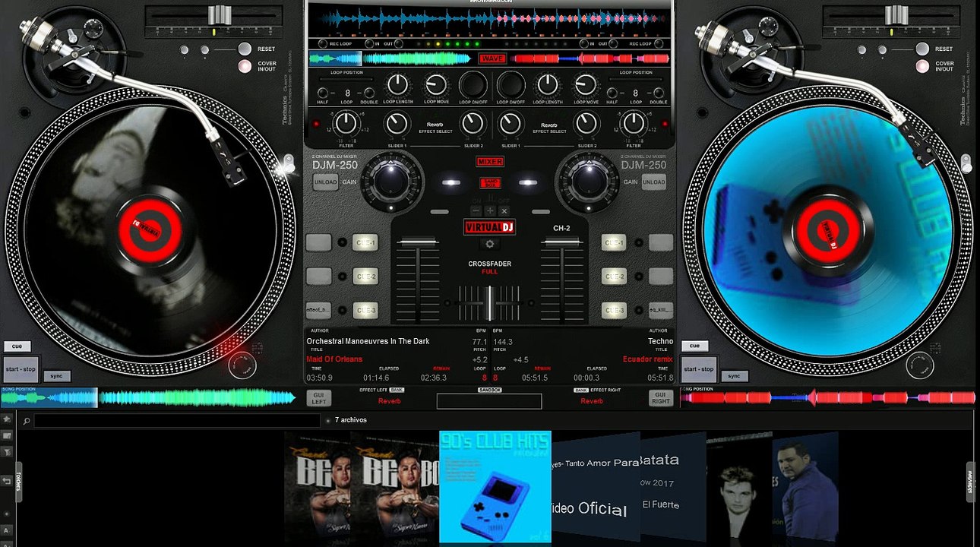Toggle right deck LOOP ON/OFF button
Image resolution: width=980 pixels, height=547 pixels.
coord(511,85)
